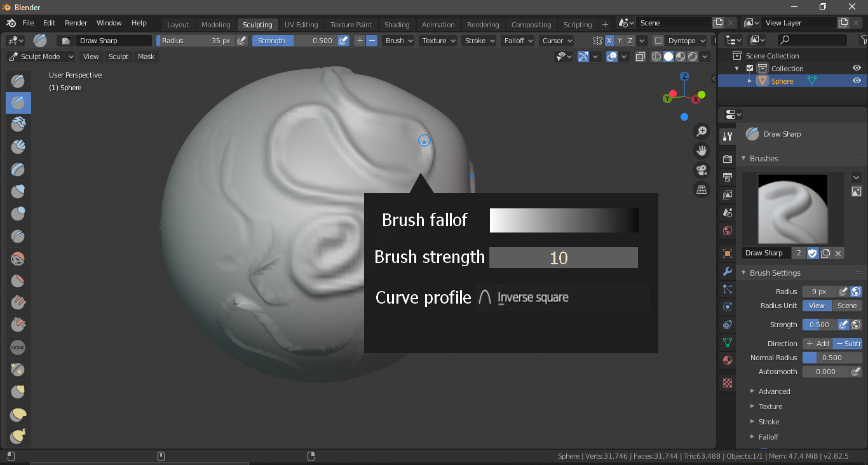
Task: Select the Crease brush tool
Action: point(18,236)
